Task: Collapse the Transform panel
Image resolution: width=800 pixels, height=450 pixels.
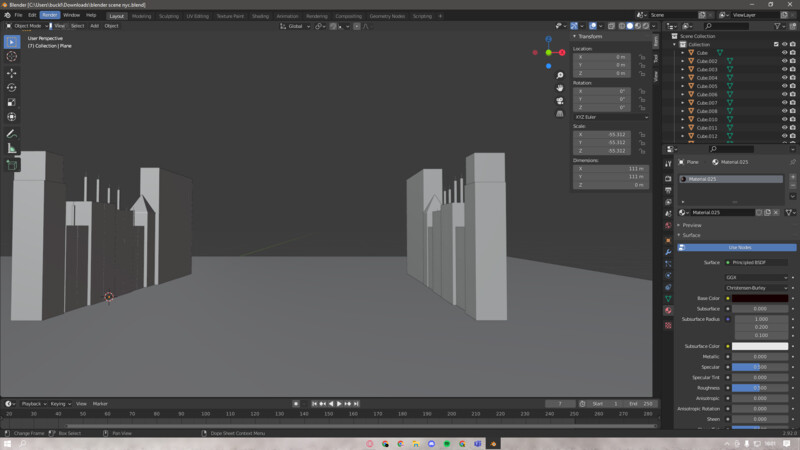Action: point(592,36)
